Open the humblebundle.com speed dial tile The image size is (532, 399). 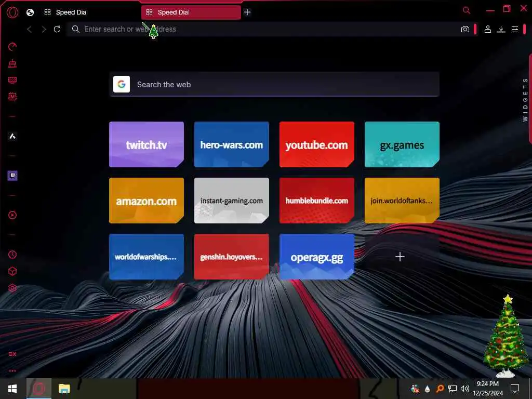click(316, 201)
